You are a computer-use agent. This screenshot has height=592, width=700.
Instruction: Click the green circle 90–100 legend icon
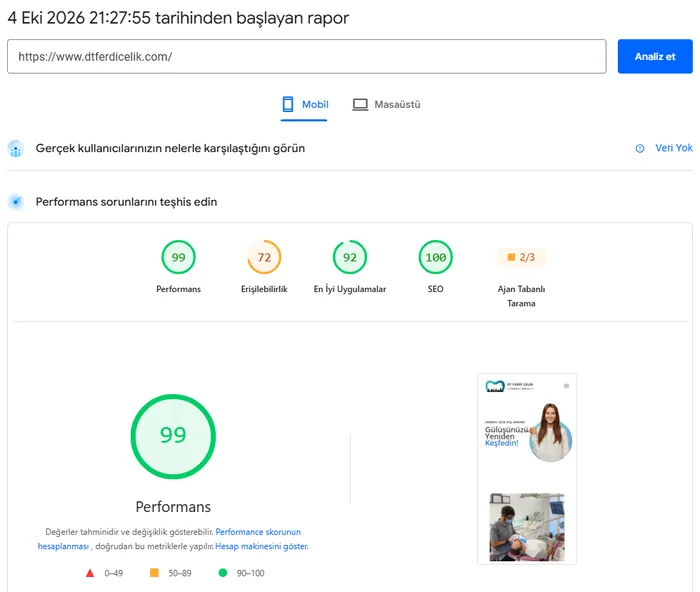222,572
